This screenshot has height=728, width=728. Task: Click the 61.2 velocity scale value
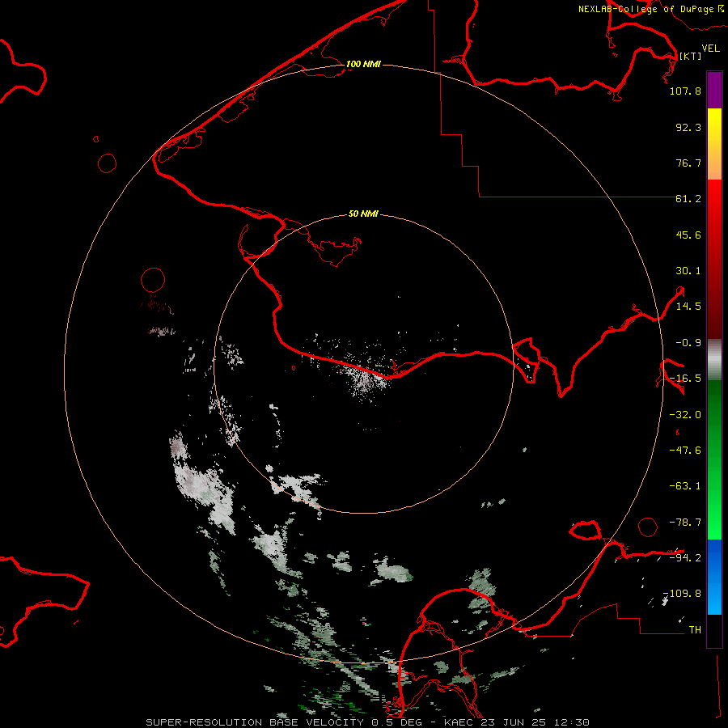[688, 199]
